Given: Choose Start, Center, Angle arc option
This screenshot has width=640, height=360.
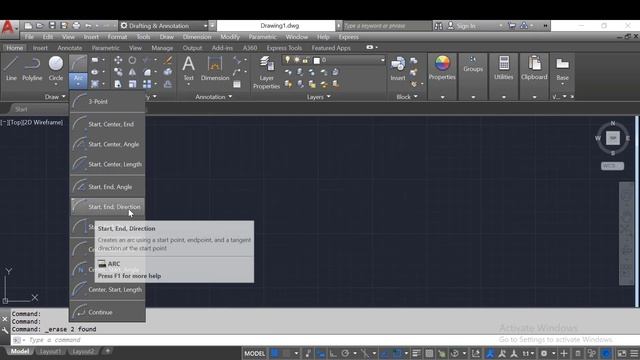Looking at the screenshot, I should pos(107,144).
